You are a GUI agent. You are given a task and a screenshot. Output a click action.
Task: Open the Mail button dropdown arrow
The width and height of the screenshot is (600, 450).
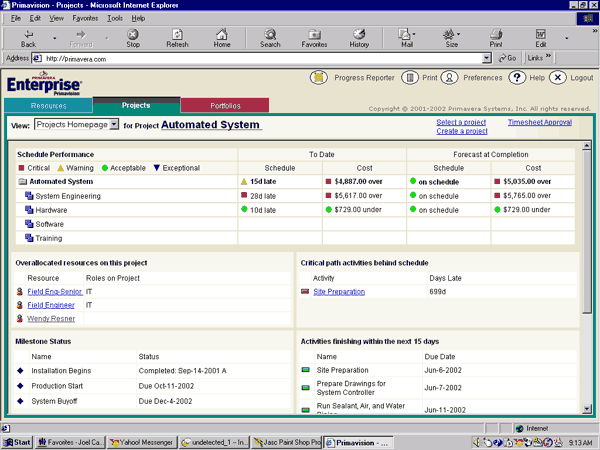click(x=414, y=34)
